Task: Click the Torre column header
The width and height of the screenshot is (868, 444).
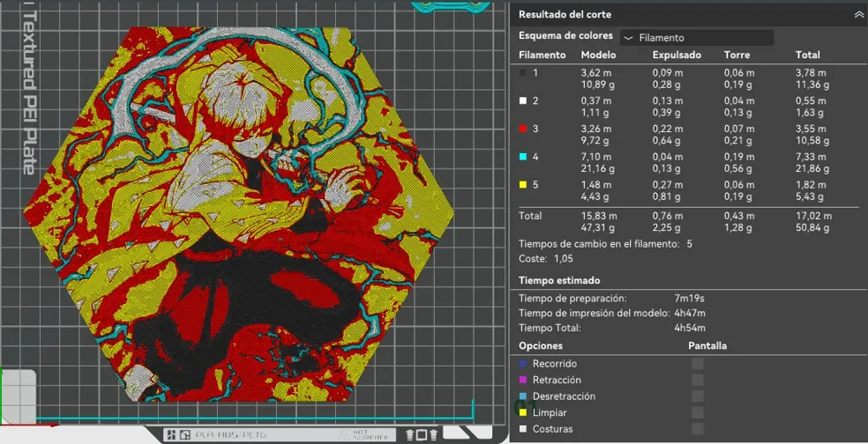Action: click(x=737, y=55)
